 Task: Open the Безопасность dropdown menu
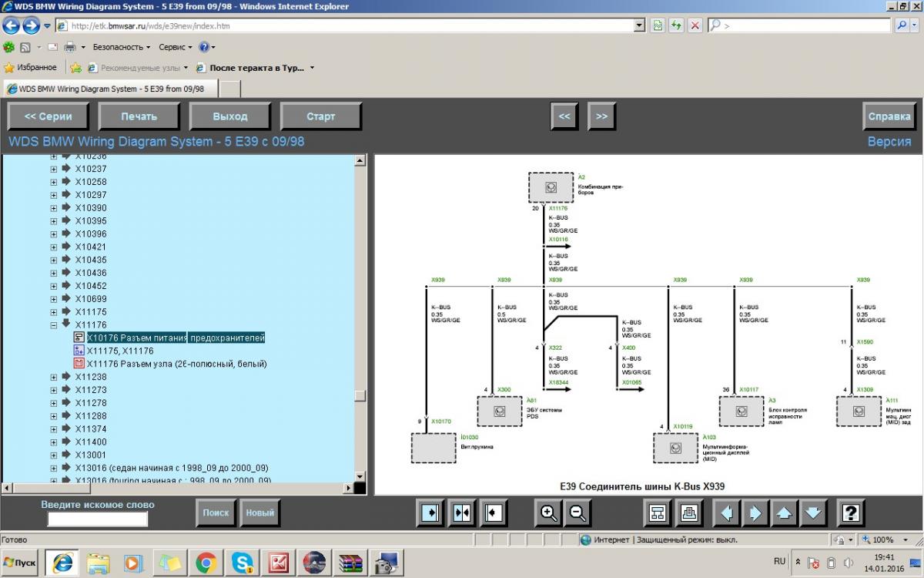tap(123, 47)
